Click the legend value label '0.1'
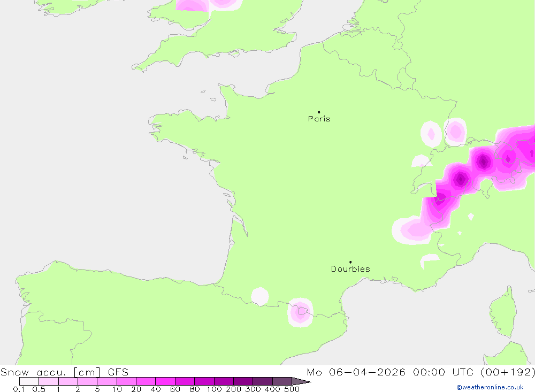The height and width of the screenshot is (392, 535). coord(19,389)
